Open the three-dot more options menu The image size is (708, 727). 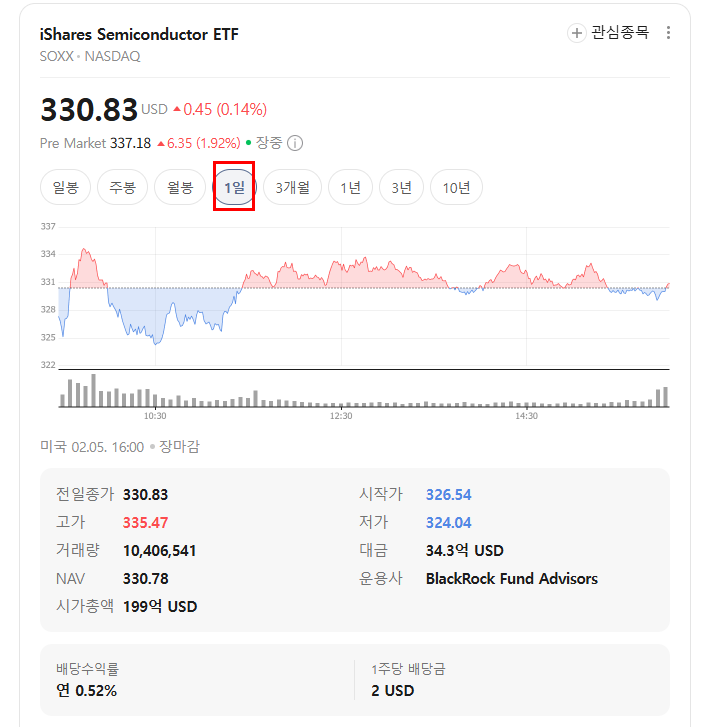point(668,33)
